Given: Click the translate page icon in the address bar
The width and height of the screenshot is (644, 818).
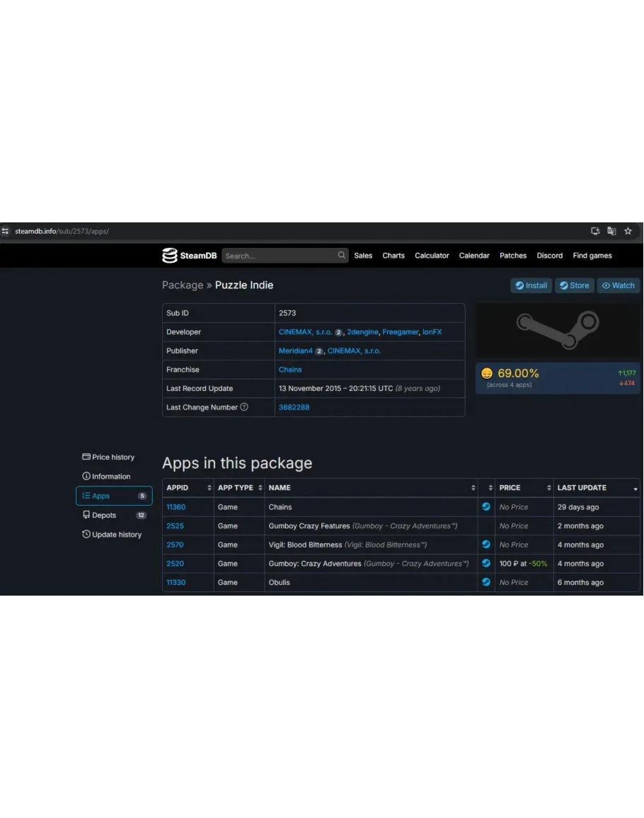Looking at the screenshot, I should tap(611, 231).
